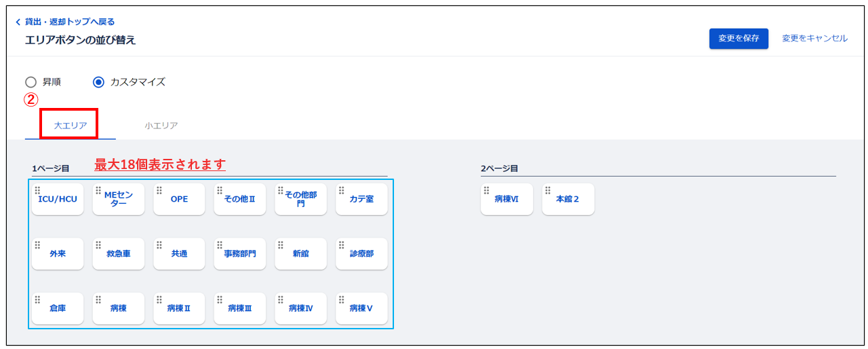Save changes with 変更を保存 button
868x349 pixels.
pyautogui.click(x=738, y=39)
